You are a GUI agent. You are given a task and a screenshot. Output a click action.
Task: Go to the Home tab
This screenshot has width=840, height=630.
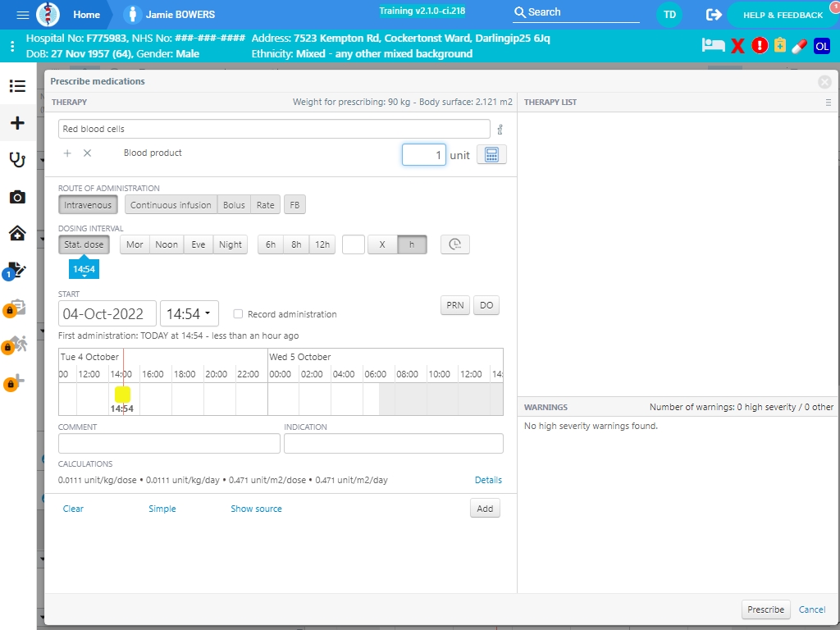coord(87,15)
